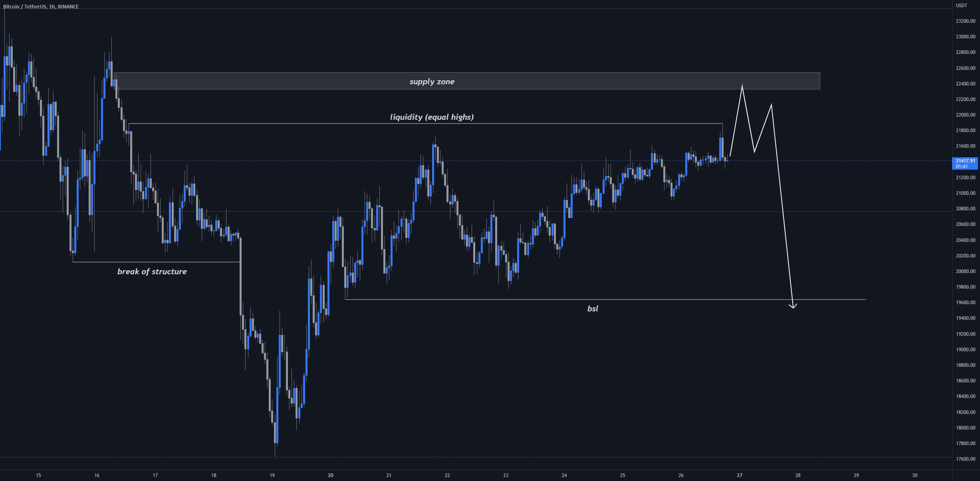The width and height of the screenshot is (980, 481).
Task: Click date 27 on the time axis
Action: point(740,475)
